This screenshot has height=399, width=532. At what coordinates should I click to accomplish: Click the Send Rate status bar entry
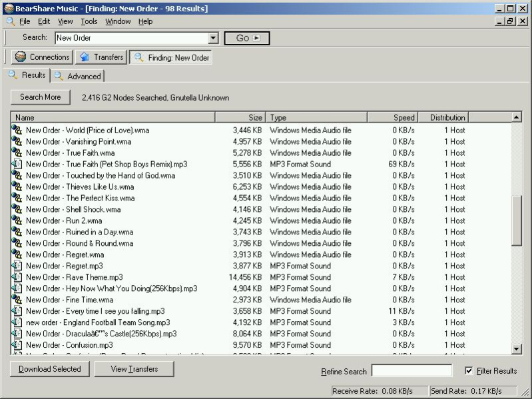pos(473,391)
